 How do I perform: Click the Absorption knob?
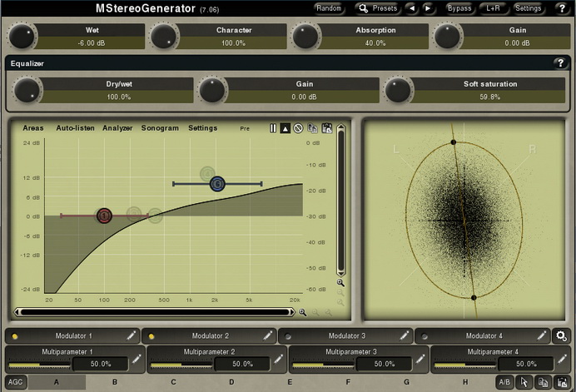coord(305,37)
